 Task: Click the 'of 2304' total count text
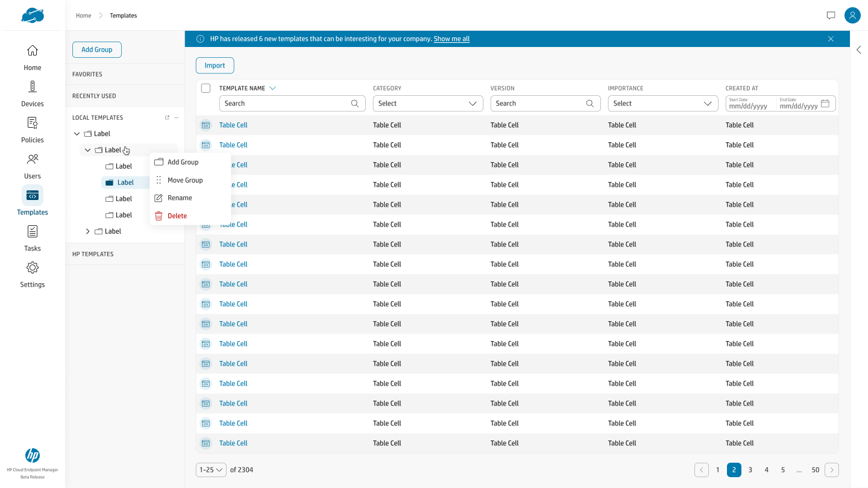coord(242,470)
